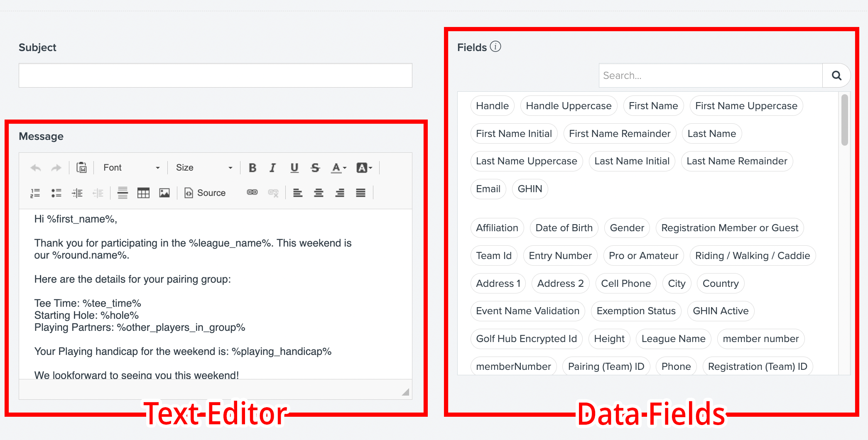Open the background color picker
Screen dimensions: 868x440
click(x=364, y=168)
